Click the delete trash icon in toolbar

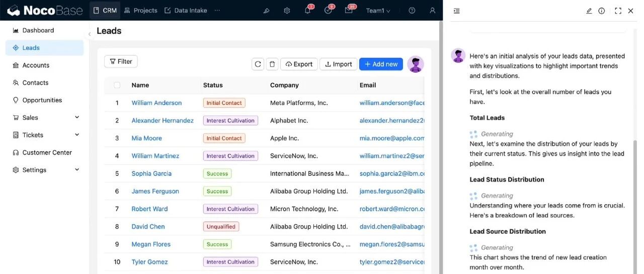tap(272, 64)
